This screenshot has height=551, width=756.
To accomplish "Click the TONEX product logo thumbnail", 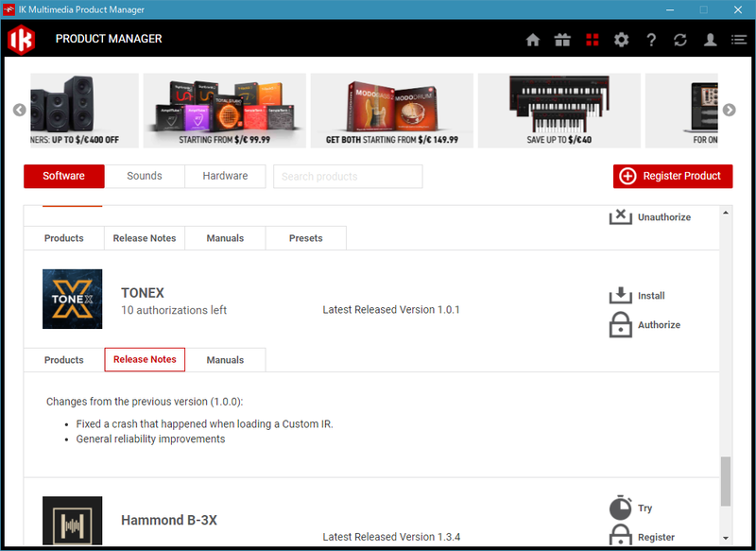I will click(73, 299).
